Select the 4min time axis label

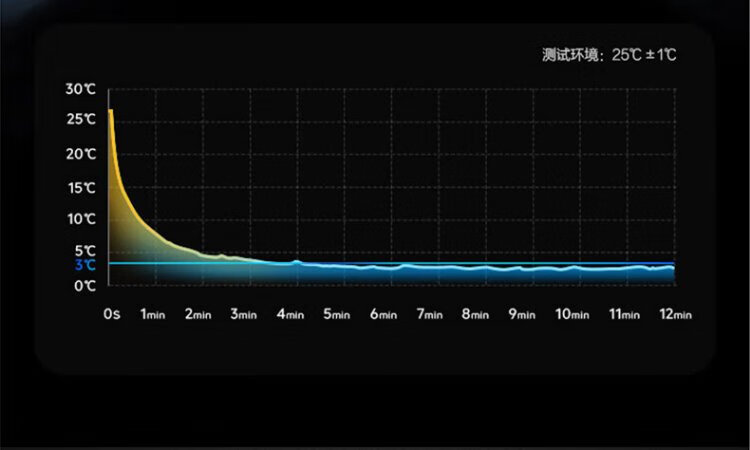(x=290, y=314)
